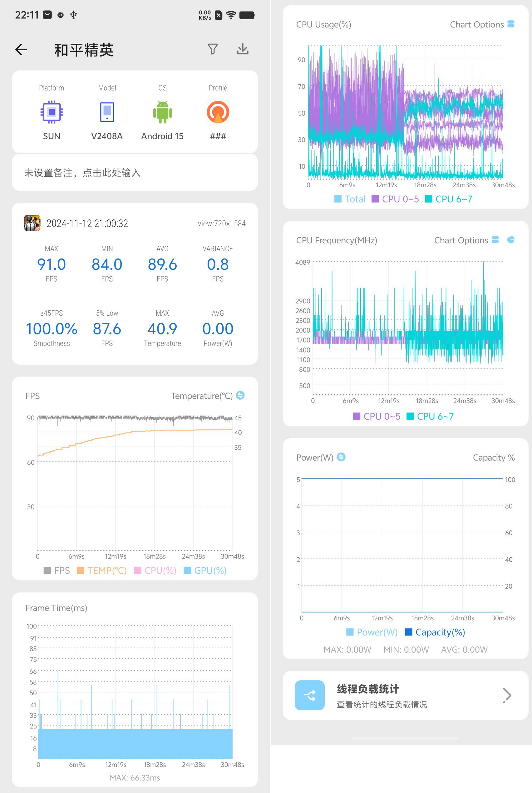The height and width of the screenshot is (793, 532).
Task: Tap the view:720×1584 resolution text
Action: click(222, 224)
